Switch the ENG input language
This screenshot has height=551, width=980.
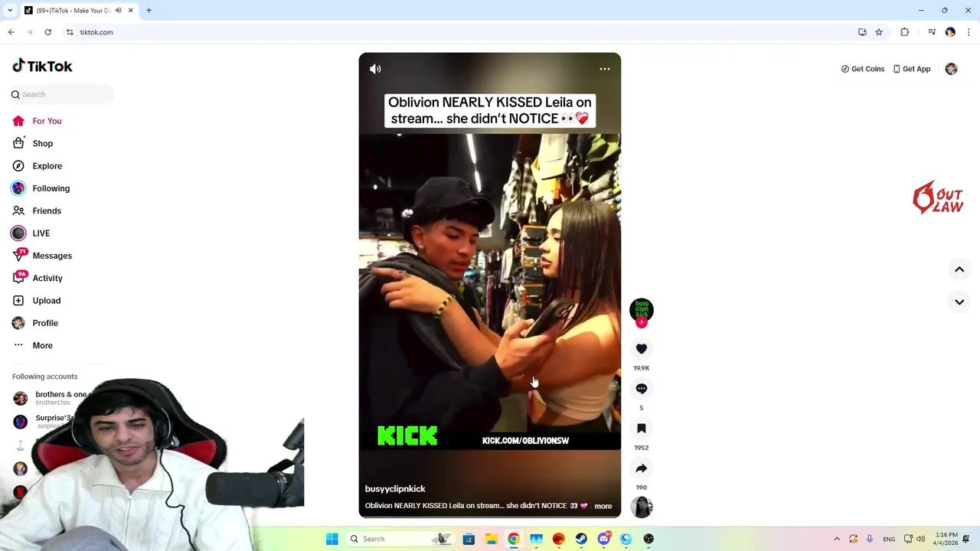click(889, 539)
